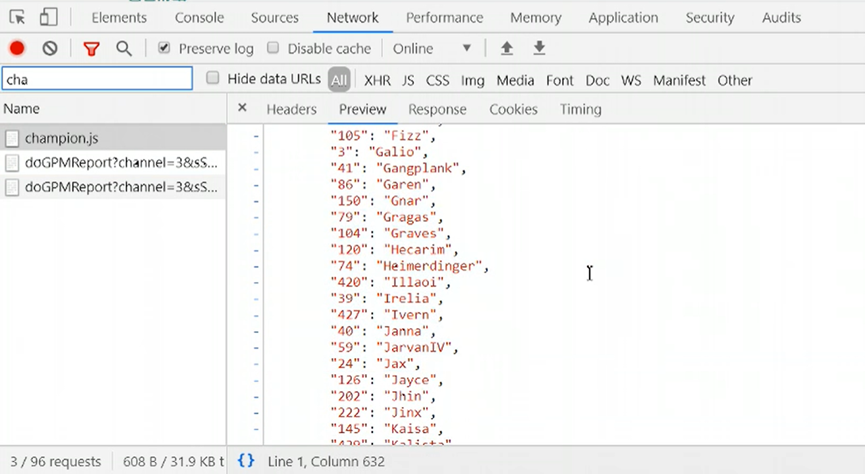Uncheck the Preserve log checkbox
This screenshot has width=865, height=474.
[164, 48]
